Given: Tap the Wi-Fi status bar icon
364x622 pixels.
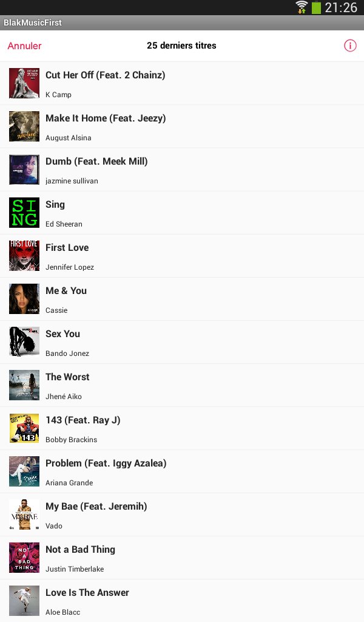Looking at the screenshot, I should tap(302, 7).
